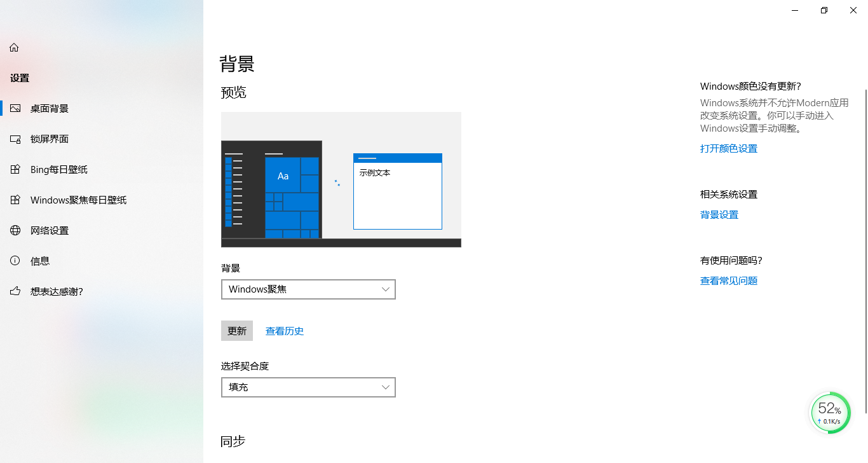The height and width of the screenshot is (463, 868).
Task: Open 查看历史 link
Action: 284,331
